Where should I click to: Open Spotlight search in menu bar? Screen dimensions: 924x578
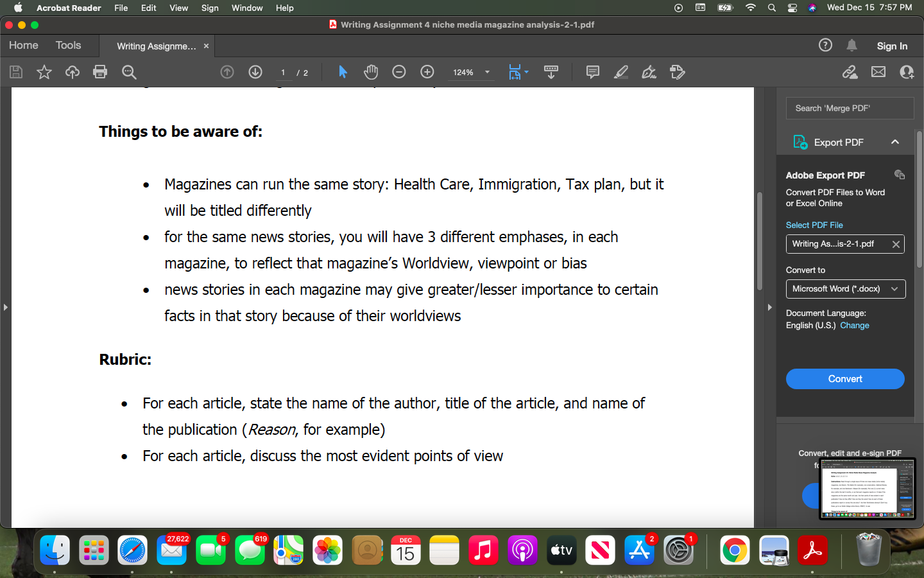[x=772, y=8]
